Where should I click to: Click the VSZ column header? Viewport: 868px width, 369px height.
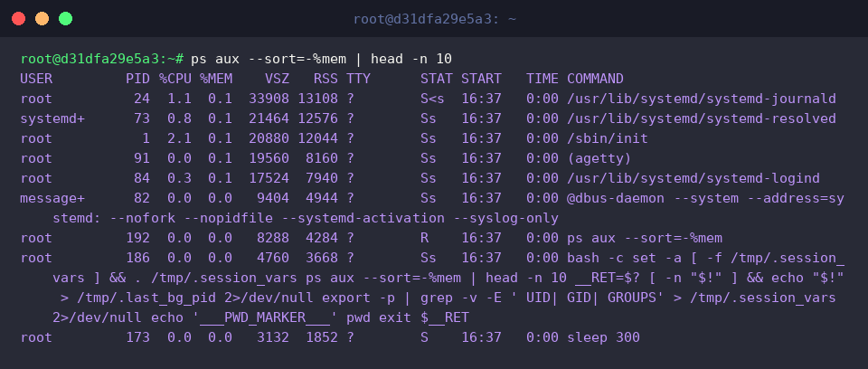277,79
